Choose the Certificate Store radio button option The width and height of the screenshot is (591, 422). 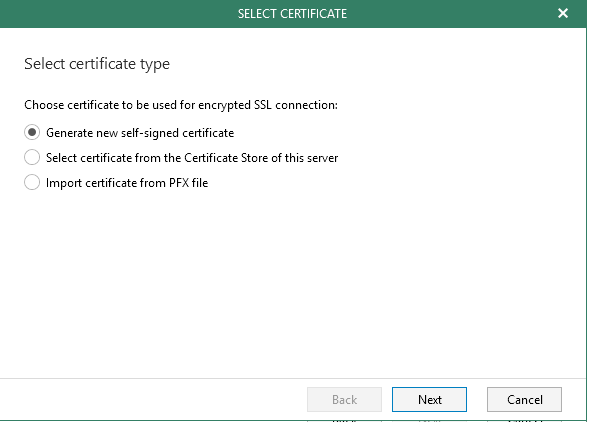tap(32, 157)
